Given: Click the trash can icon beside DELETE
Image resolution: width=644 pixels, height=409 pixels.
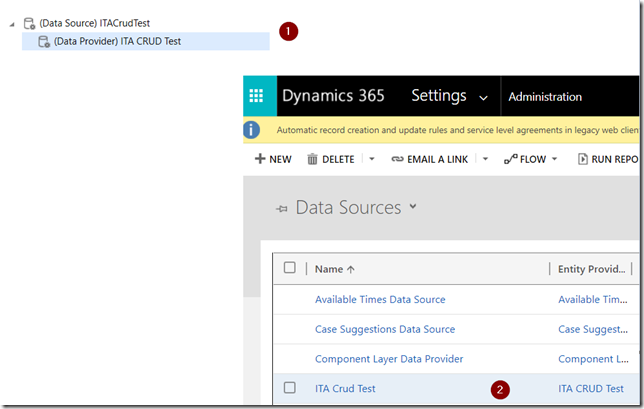Looking at the screenshot, I should 313,159.
